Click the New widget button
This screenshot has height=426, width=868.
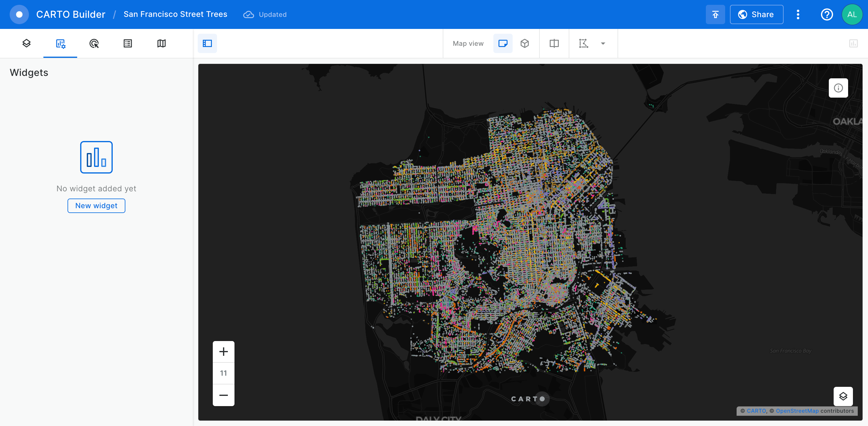point(96,206)
